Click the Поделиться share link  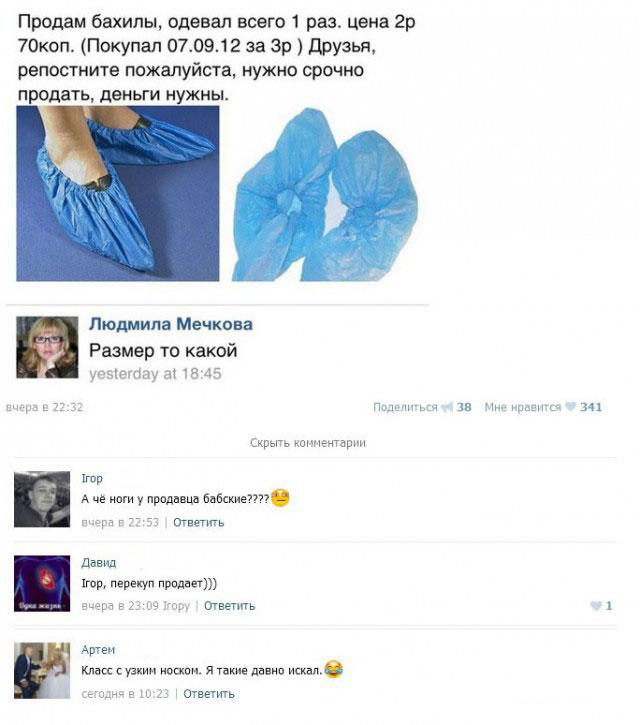click(x=405, y=407)
